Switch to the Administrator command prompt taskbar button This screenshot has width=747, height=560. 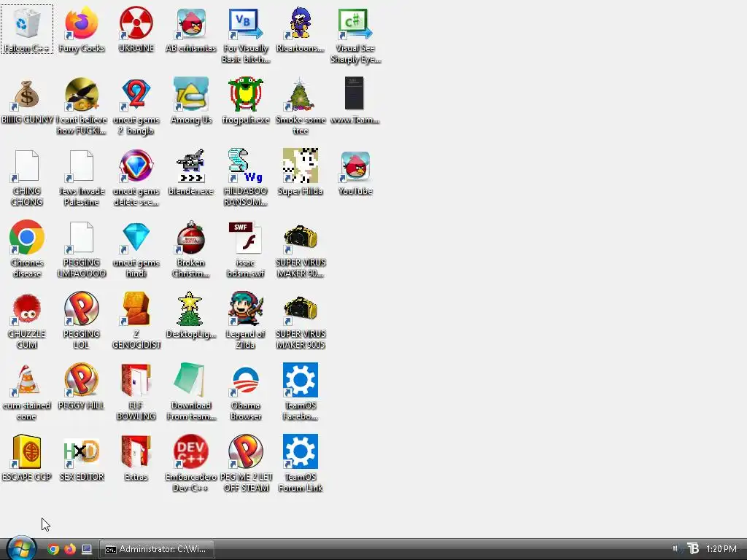coord(157,549)
